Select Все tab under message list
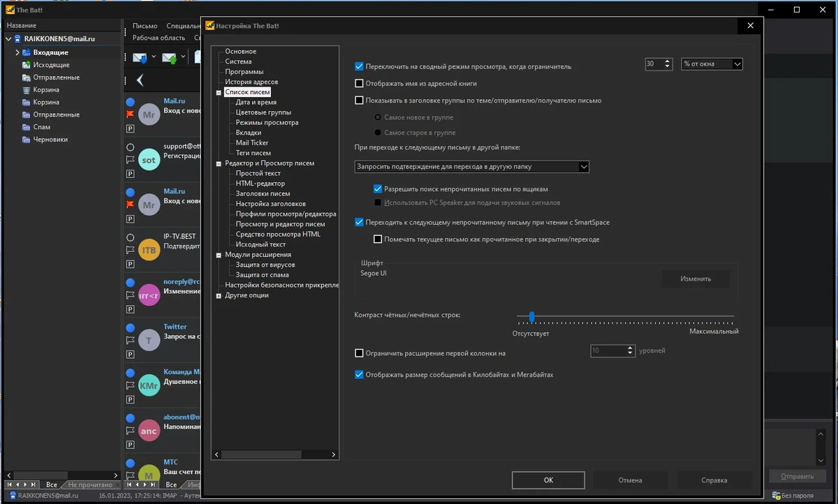The image size is (838, 504). [x=172, y=484]
